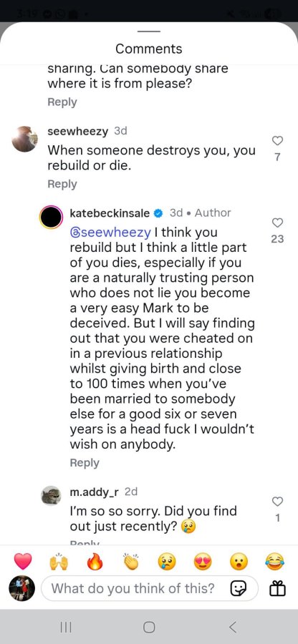Tap the red heart quick reaction emoji
Image resolution: width=298 pixels, height=644 pixels.
(x=23, y=561)
